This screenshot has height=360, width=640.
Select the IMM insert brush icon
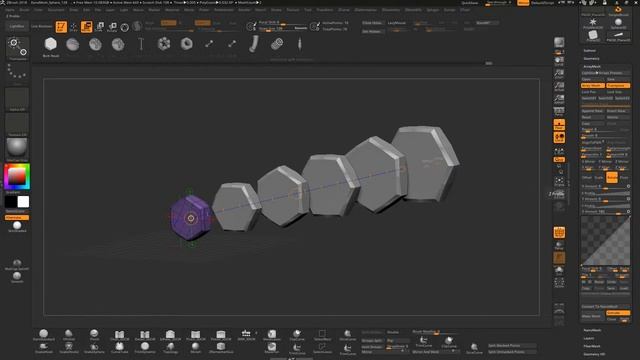click(246, 336)
